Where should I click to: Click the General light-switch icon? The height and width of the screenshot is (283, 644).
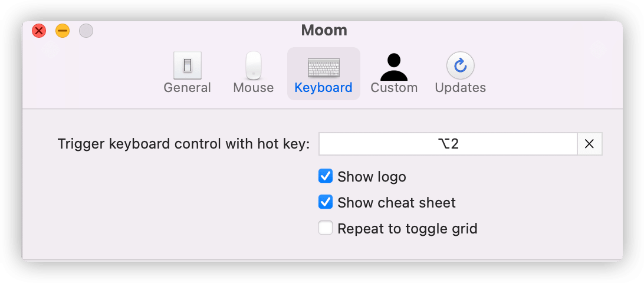pos(188,65)
